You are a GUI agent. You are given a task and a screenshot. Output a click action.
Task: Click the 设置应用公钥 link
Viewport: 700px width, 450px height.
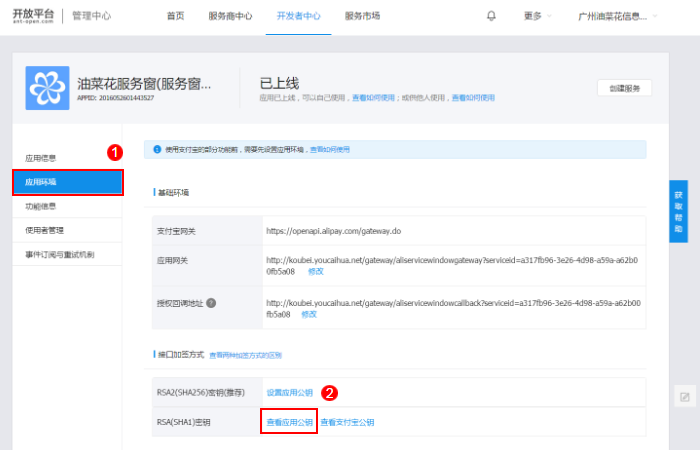pyautogui.click(x=289, y=392)
